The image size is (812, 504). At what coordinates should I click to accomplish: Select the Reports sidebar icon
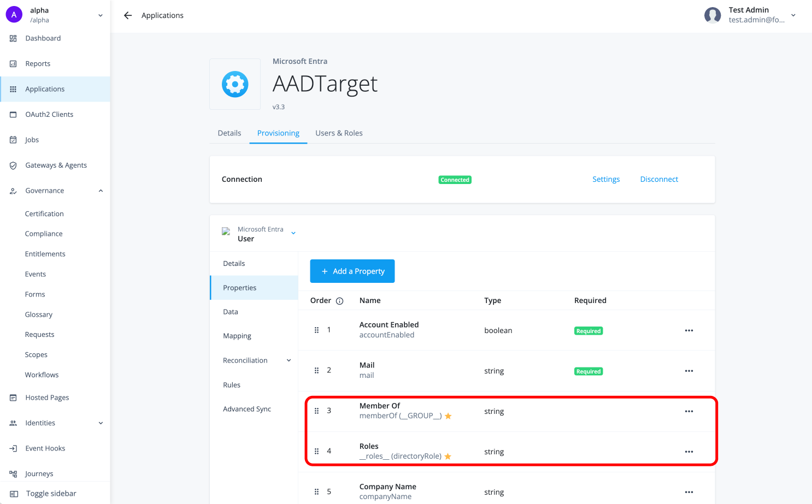click(13, 63)
